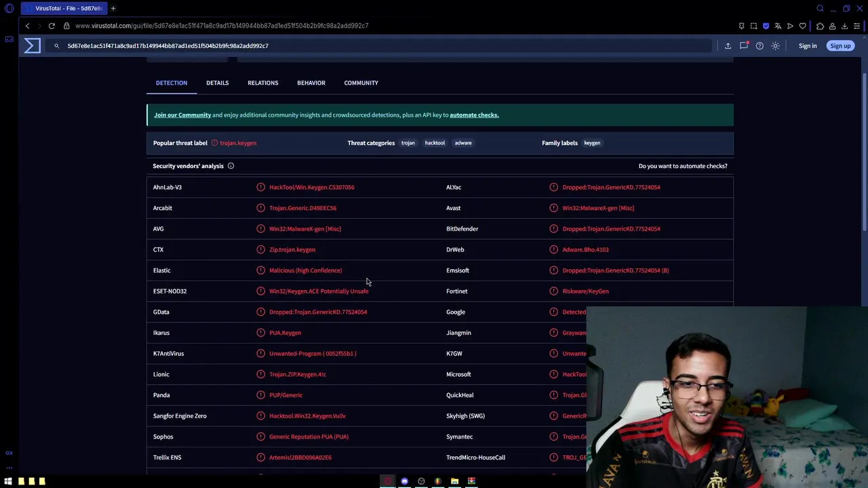Toggle the ad blocker shield icon

pos(766,26)
